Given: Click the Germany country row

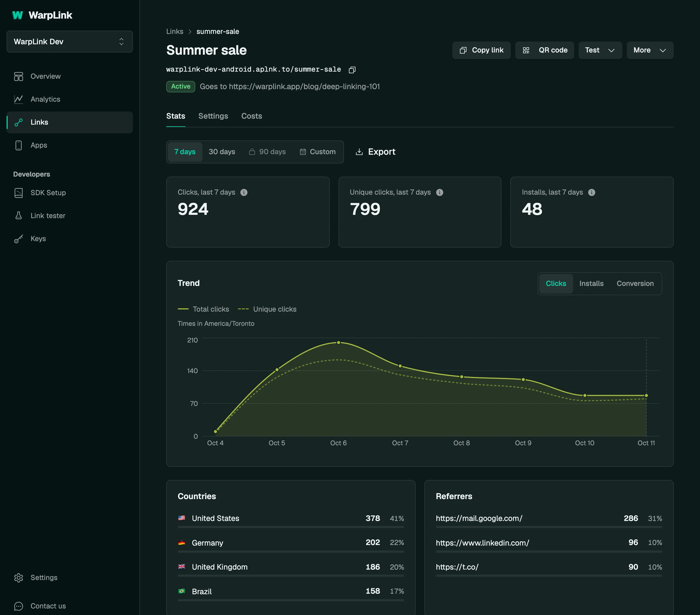Looking at the screenshot, I should [x=291, y=544].
